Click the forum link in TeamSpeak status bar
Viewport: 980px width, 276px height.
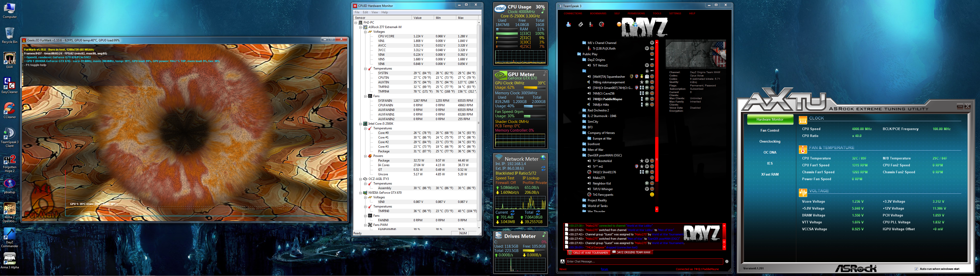(x=604, y=269)
